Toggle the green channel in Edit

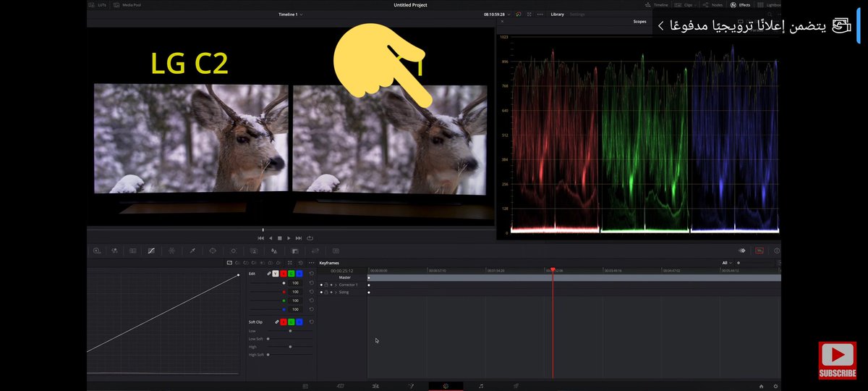point(291,273)
